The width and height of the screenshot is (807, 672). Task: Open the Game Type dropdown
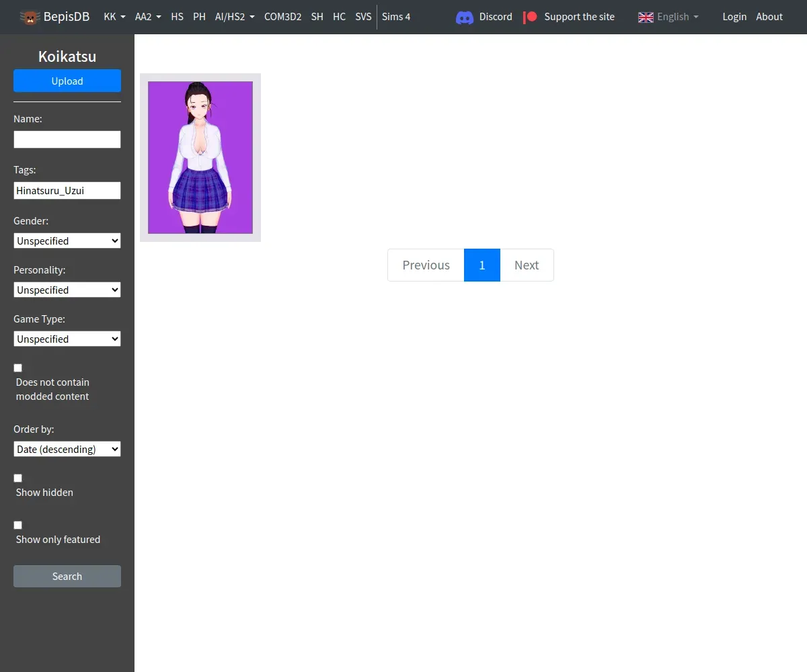(x=67, y=339)
